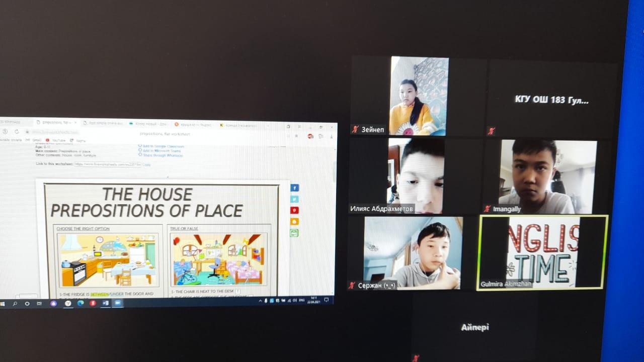The image size is (644, 362).
Task: Click the worksheet link URL field
Action: coord(108,164)
